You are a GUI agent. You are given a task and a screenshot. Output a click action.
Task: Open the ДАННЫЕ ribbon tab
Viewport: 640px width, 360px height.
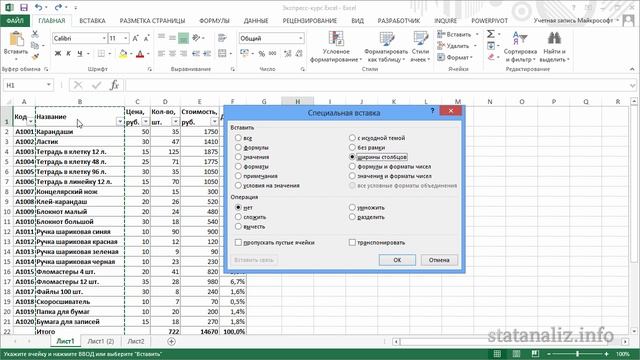point(256,20)
